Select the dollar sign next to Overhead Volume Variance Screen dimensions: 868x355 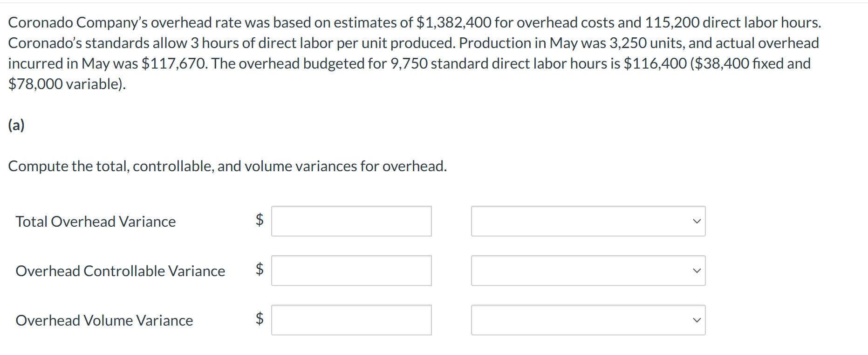pos(260,320)
